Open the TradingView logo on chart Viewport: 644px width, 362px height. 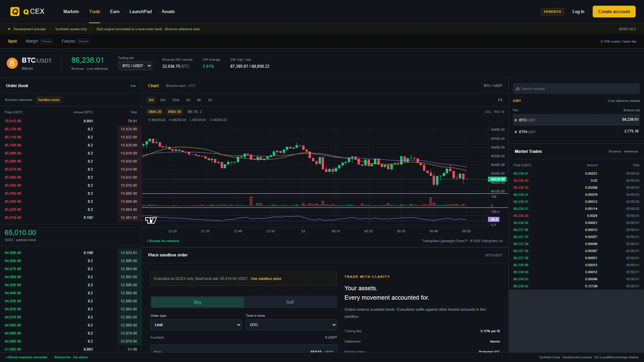pos(151,220)
